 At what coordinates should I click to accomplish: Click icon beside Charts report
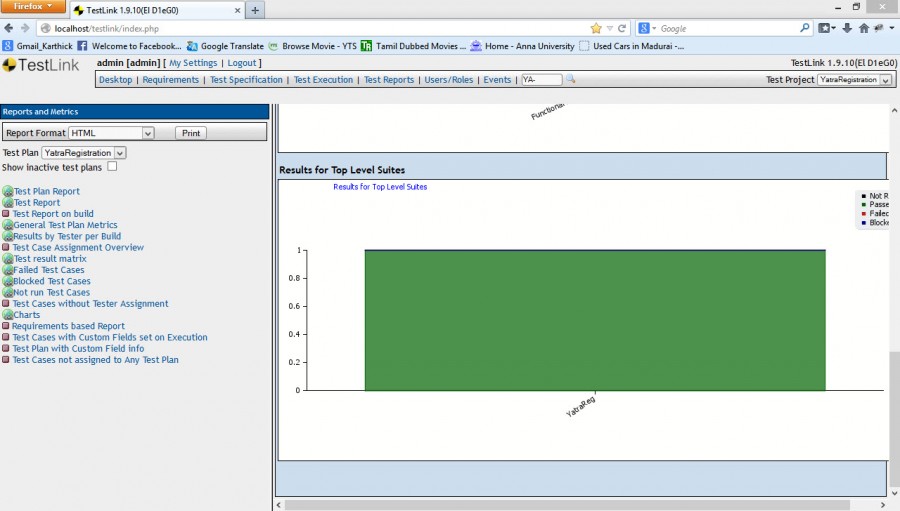7,315
